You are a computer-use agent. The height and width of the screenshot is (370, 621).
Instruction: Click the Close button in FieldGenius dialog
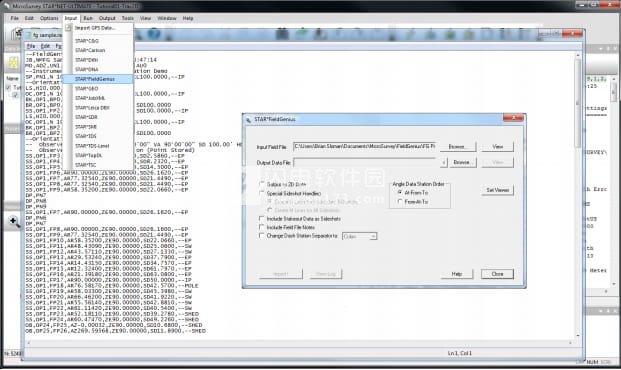click(497, 274)
